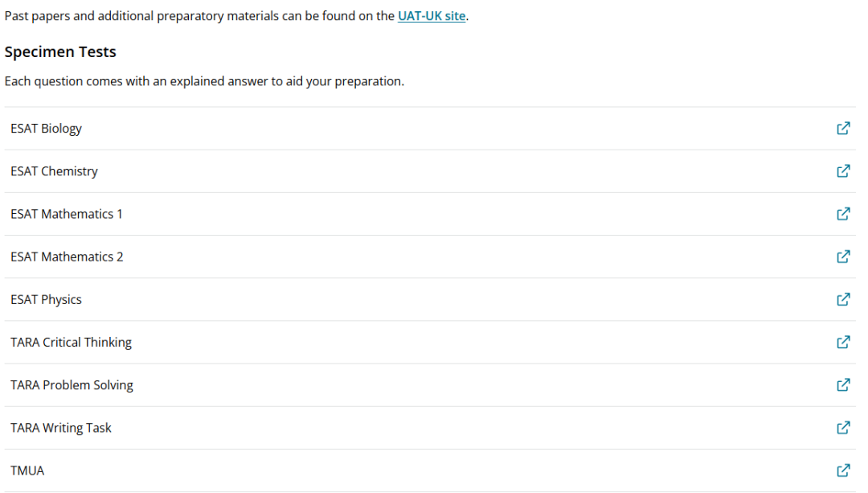Open the ESAT Physics specimen test
The height and width of the screenshot is (493, 868).
point(46,299)
